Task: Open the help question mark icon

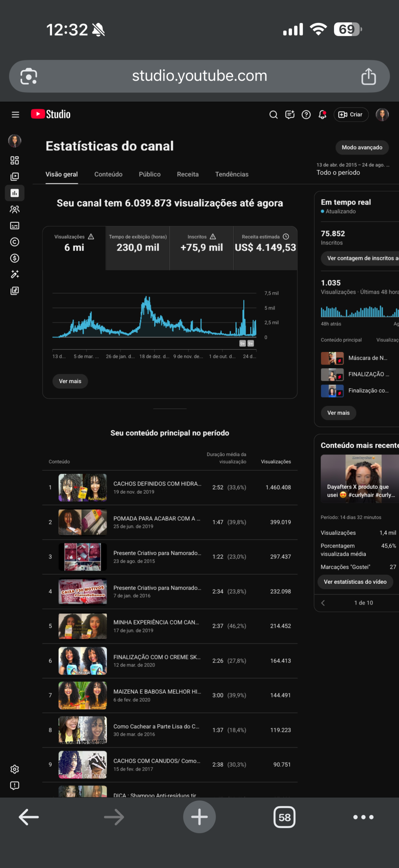Action: pyautogui.click(x=306, y=115)
